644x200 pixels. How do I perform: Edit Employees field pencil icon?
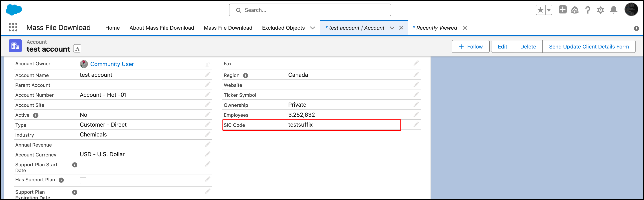pyautogui.click(x=416, y=115)
